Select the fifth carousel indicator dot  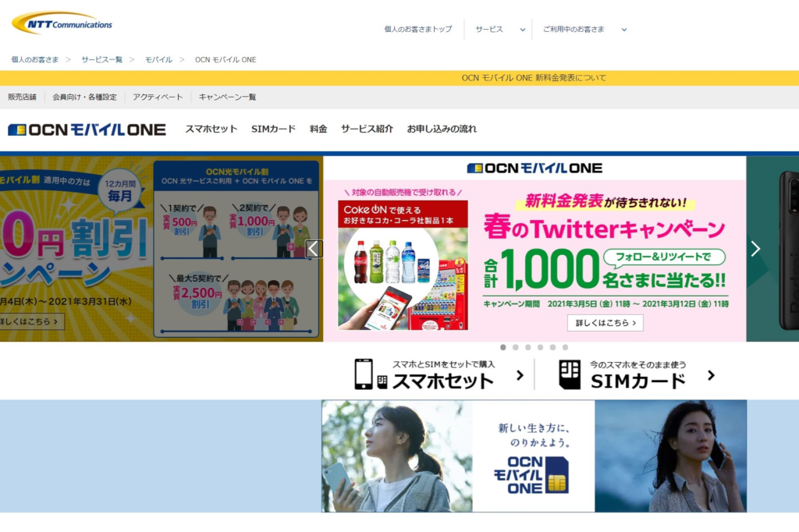coord(553,347)
